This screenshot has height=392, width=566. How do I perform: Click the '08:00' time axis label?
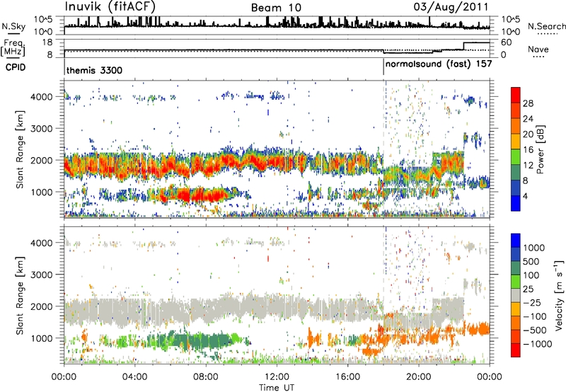[x=205, y=376]
